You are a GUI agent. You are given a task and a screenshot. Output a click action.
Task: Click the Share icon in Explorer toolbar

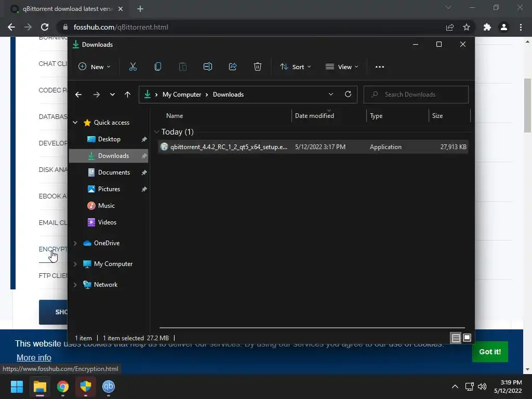(233, 67)
